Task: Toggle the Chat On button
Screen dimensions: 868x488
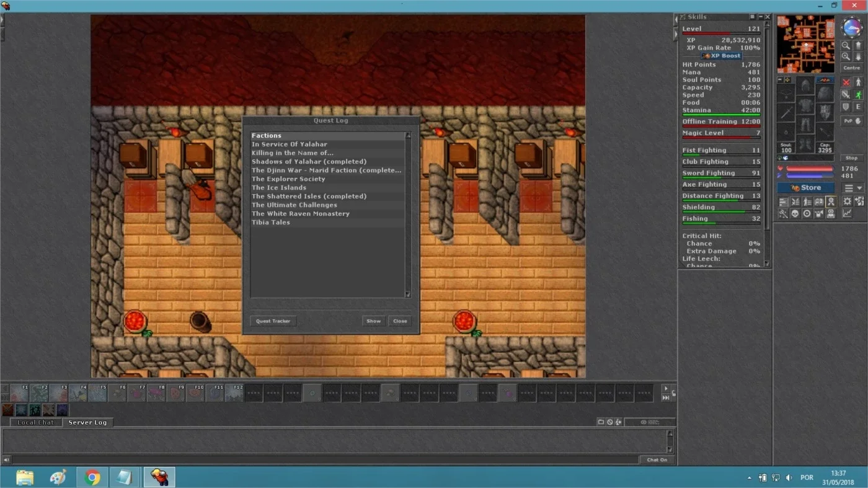Action: [657, 460]
